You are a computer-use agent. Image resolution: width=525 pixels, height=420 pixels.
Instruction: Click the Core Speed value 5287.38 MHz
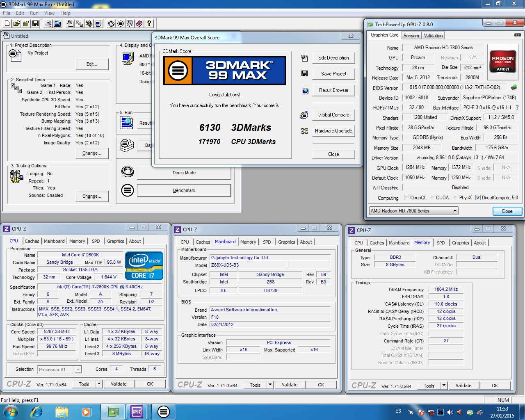57,331
